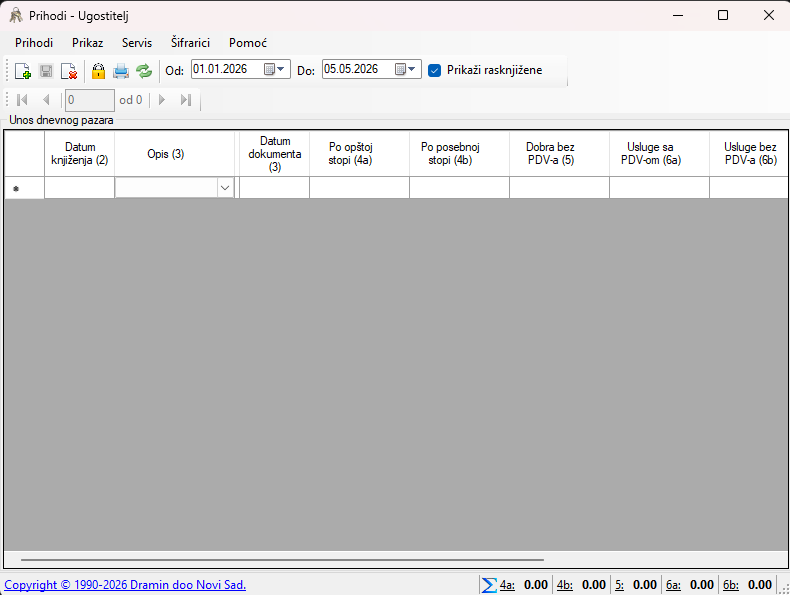Click the 5 total value in status bar
The image size is (790, 595).
coord(645,585)
